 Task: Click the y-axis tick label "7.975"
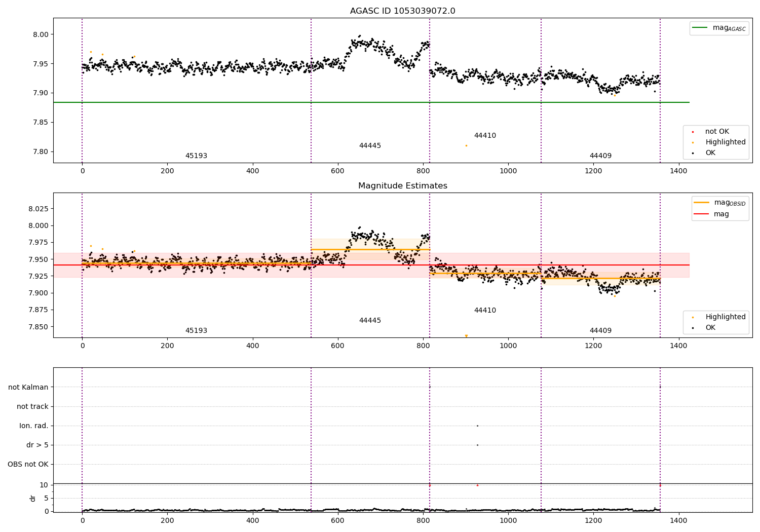(x=39, y=243)
